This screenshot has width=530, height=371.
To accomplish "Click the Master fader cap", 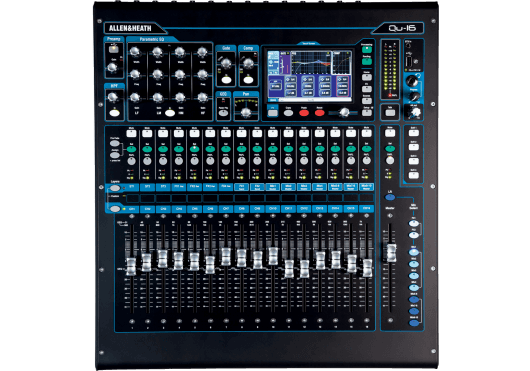I will [391, 253].
